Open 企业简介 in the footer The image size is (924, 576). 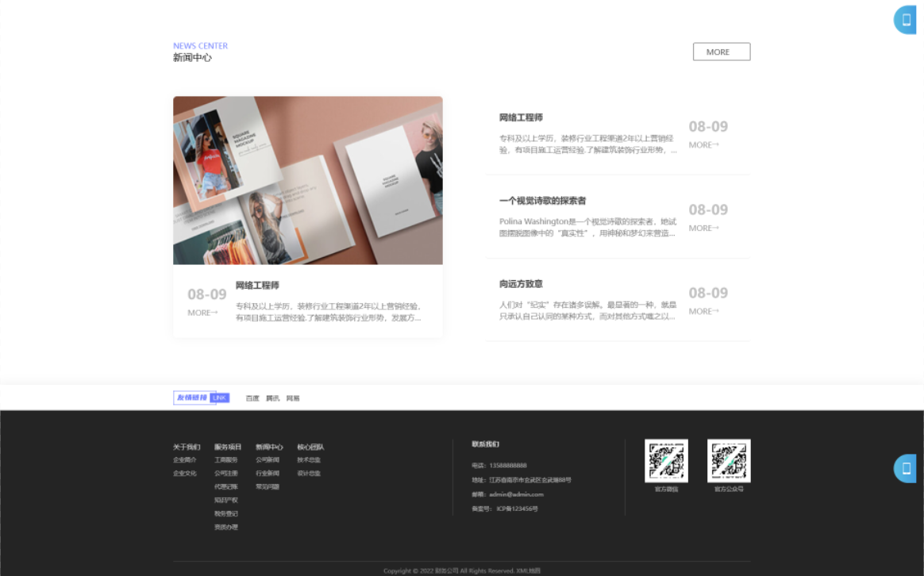pos(183,461)
